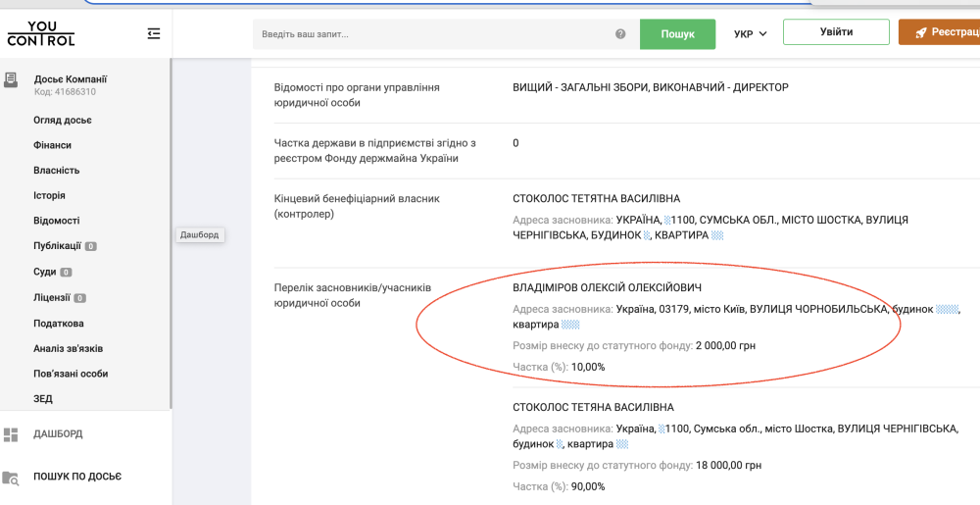
Task: Click the help question mark icon
Action: point(620,34)
